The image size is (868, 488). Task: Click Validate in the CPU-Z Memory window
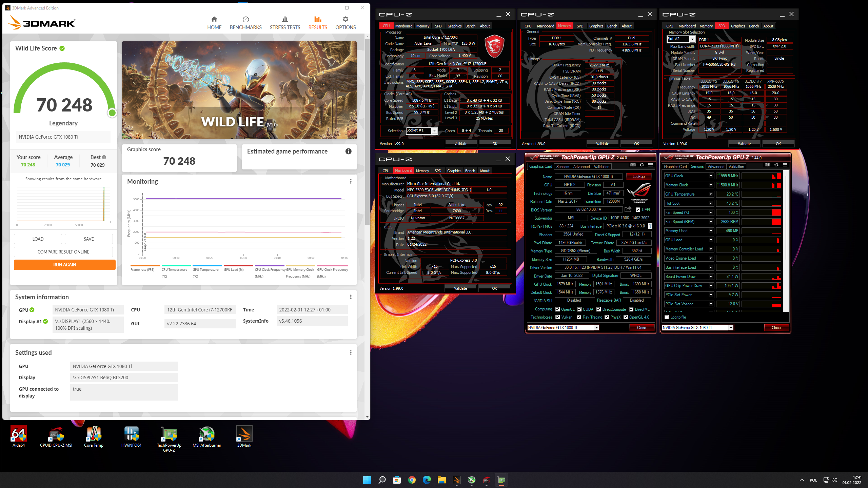[603, 144]
